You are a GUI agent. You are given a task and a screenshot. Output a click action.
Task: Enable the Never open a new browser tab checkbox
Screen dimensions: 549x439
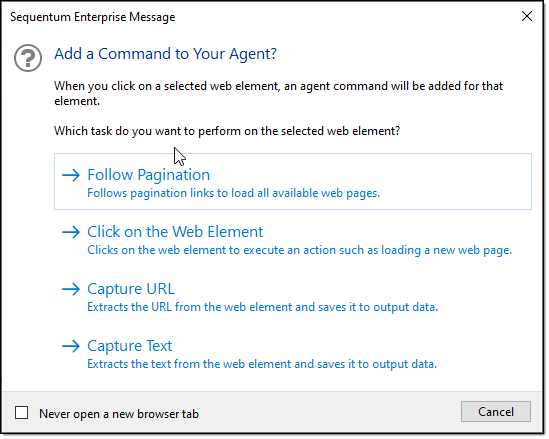coord(21,413)
